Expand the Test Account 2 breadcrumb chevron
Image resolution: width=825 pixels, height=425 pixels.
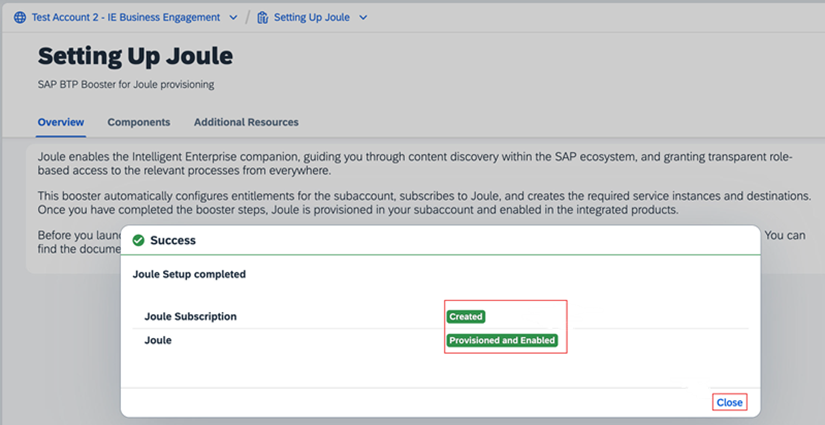[x=233, y=18]
